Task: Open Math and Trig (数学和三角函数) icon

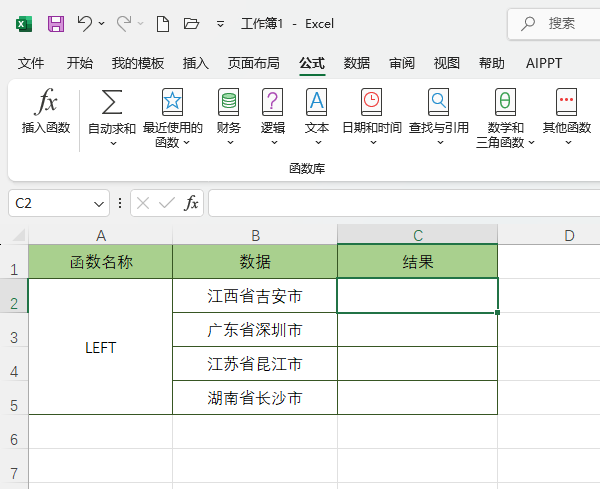Action: click(x=505, y=102)
